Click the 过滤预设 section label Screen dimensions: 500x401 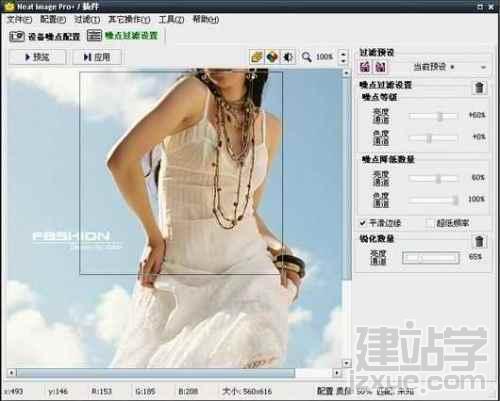(377, 52)
